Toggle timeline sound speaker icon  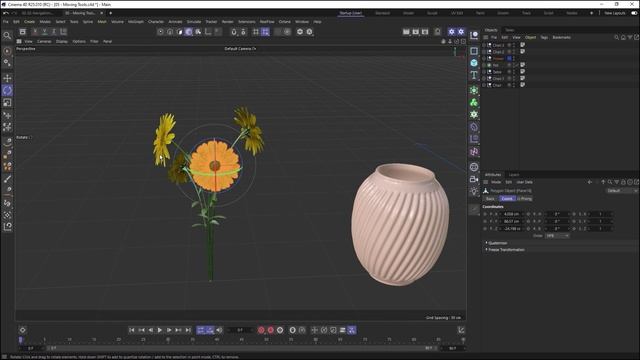(x=220, y=330)
